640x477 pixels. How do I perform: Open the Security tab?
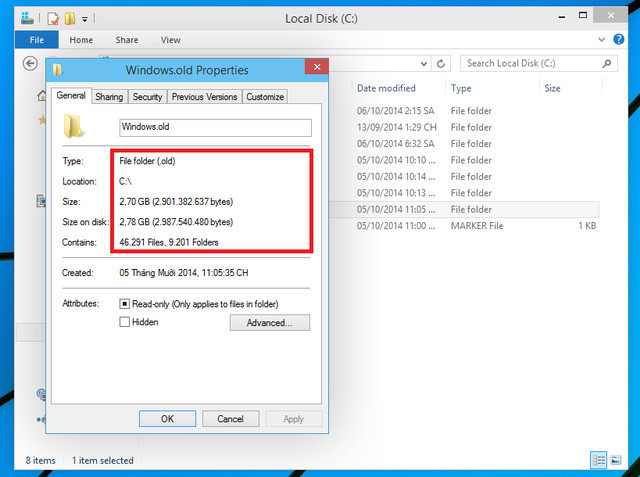tap(147, 97)
